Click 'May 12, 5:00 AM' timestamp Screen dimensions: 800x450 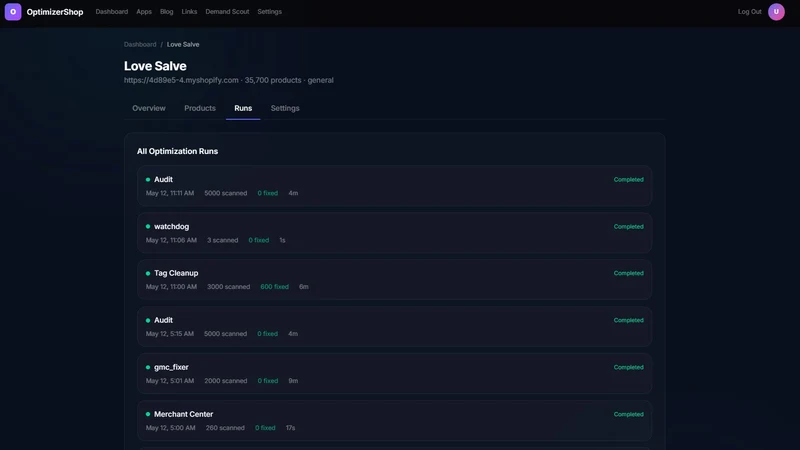[170, 428]
